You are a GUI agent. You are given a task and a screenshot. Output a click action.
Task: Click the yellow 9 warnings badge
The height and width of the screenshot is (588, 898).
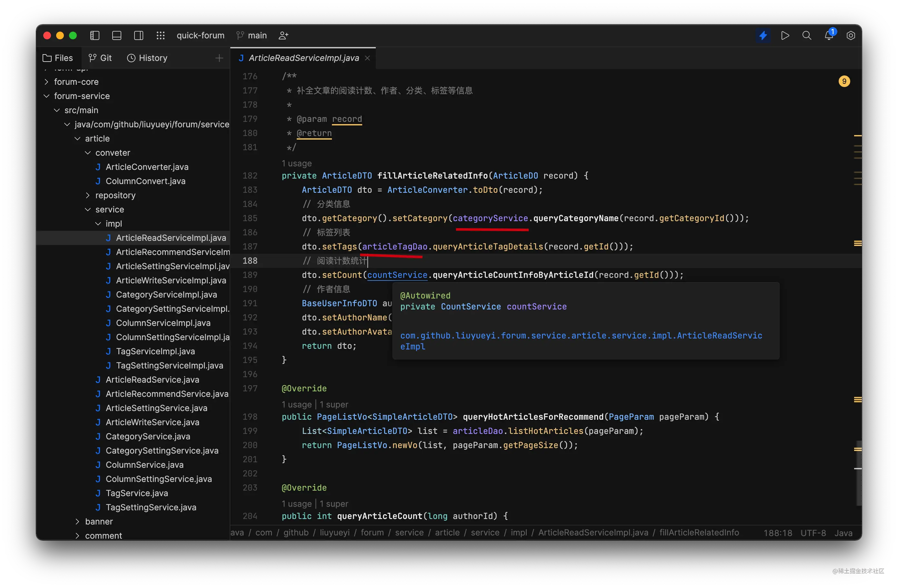click(844, 82)
